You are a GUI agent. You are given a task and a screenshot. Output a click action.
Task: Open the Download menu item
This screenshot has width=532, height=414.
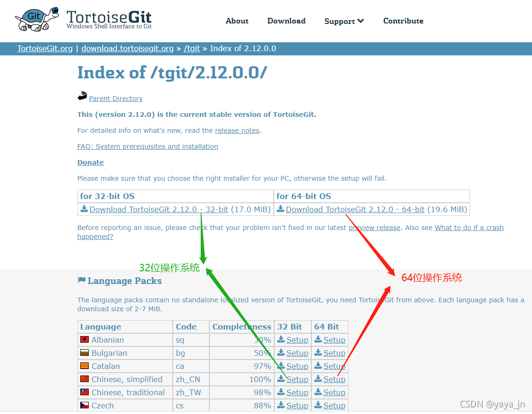pyautogui.click(x=286, y=21)
